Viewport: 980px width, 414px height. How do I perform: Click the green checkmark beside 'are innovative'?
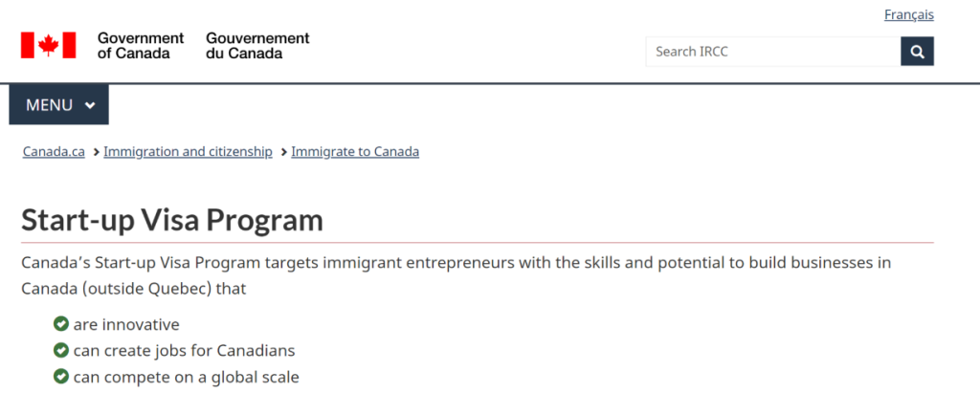60,324
